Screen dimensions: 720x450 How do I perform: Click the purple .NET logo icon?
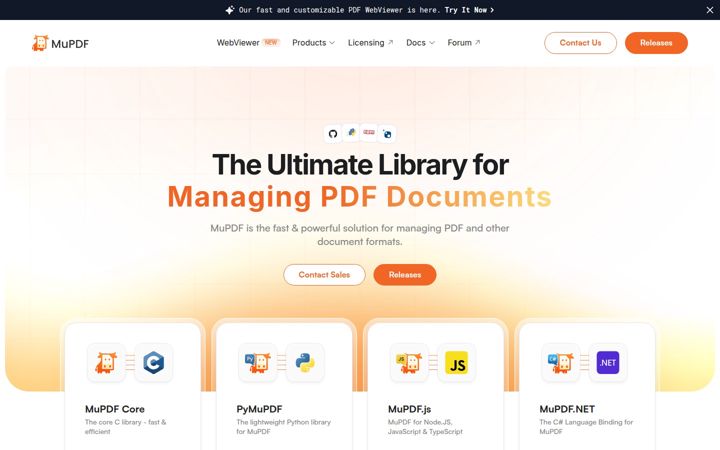[x=608, y=363]
